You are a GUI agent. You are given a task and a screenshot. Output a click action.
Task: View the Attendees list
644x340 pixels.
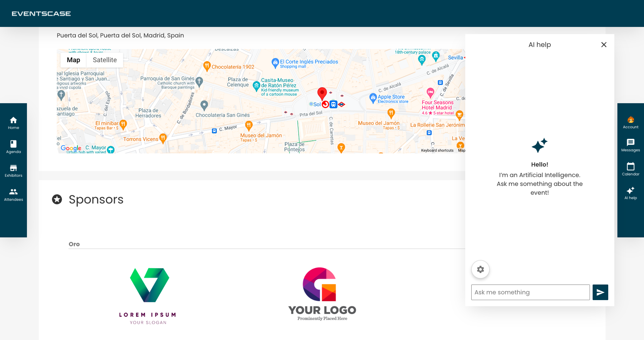click(x=13, y=195)
